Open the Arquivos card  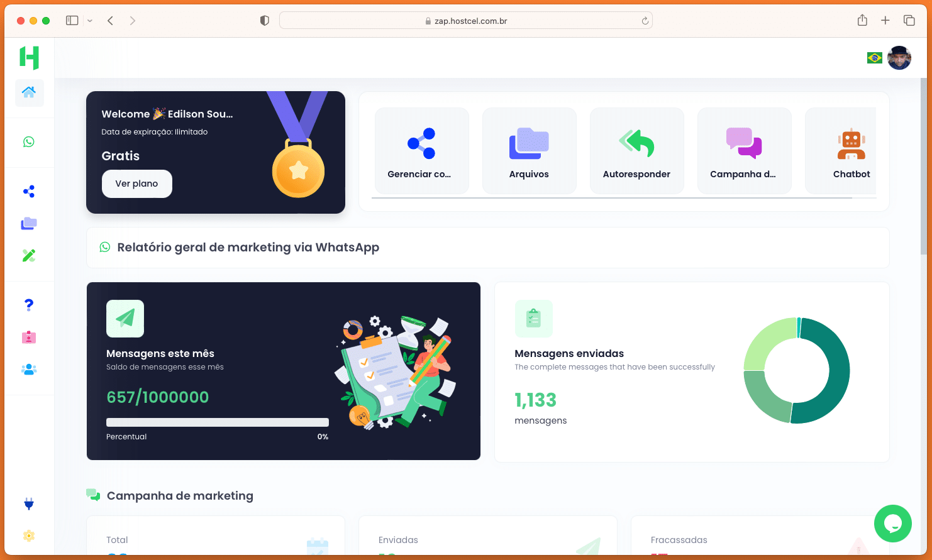[530, 151]
